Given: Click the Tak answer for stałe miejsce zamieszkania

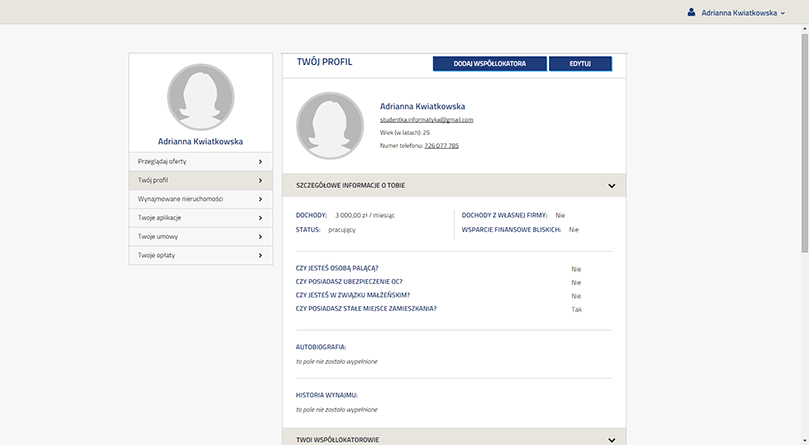Looking at the screenshot, I should (x=576, y=310).
